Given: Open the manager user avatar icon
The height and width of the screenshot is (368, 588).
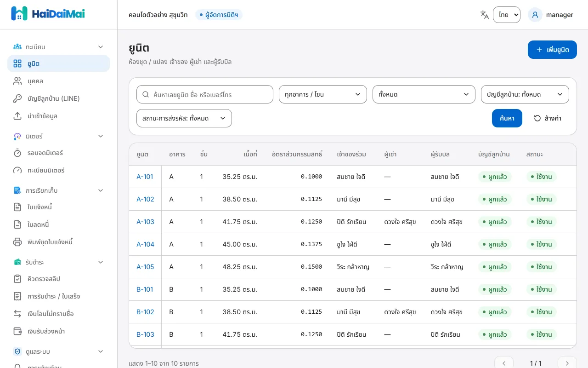Looking at the screenshot, I should pyautogui.click(x=535, y=15).
